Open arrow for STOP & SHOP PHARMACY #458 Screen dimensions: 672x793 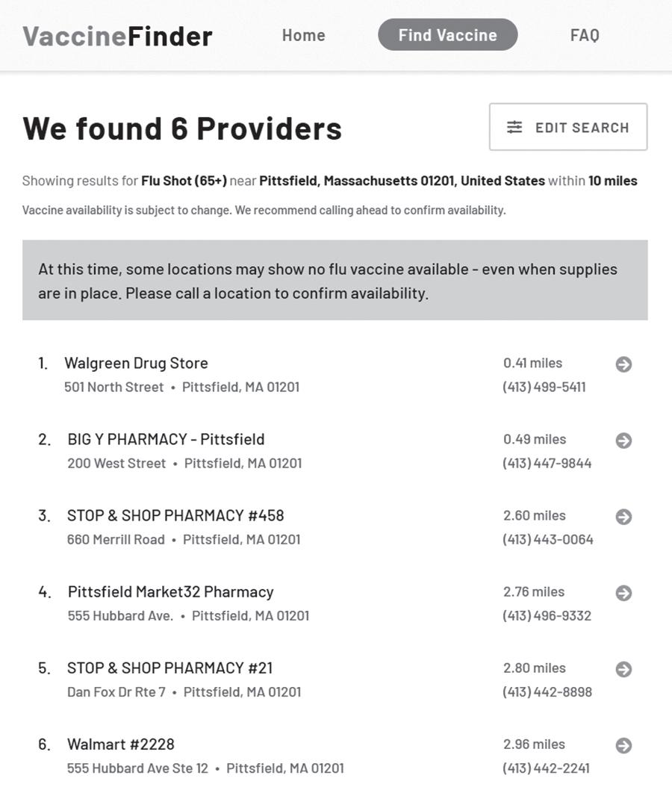[x=623, y=517]
